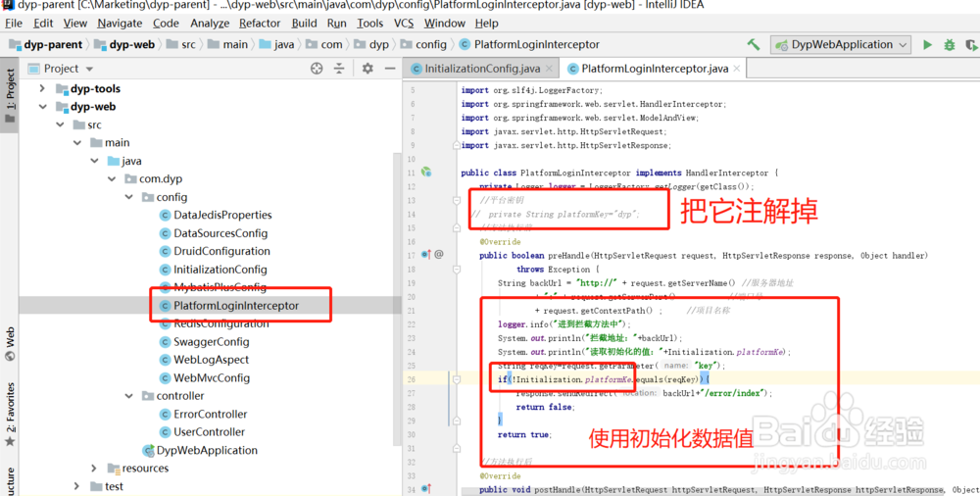Collapse the controller package
This screenshot has width=980, height=496.
pos(129,395)
